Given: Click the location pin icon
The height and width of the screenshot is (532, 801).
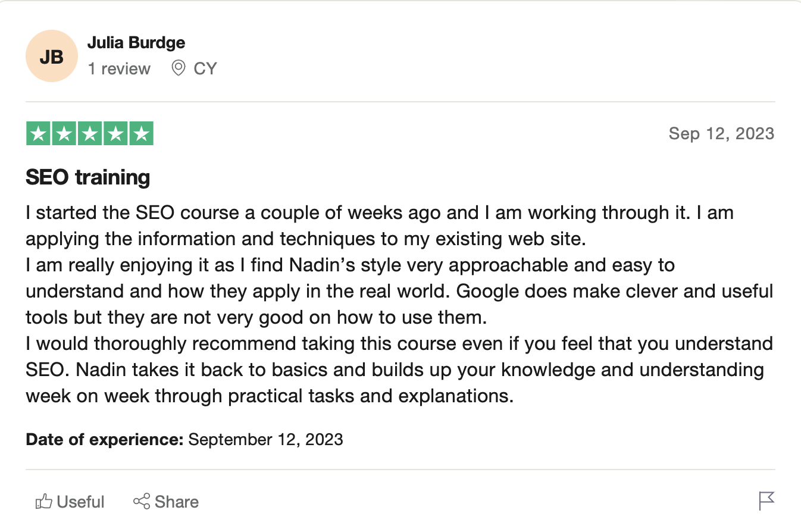Looking at the screenshot, I should [178, 68].
